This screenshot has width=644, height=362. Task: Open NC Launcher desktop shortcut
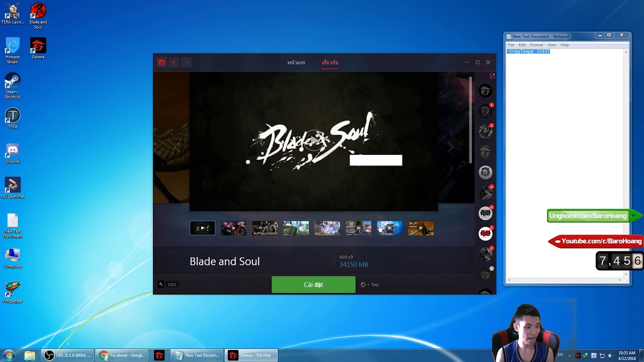click(13, 188)
